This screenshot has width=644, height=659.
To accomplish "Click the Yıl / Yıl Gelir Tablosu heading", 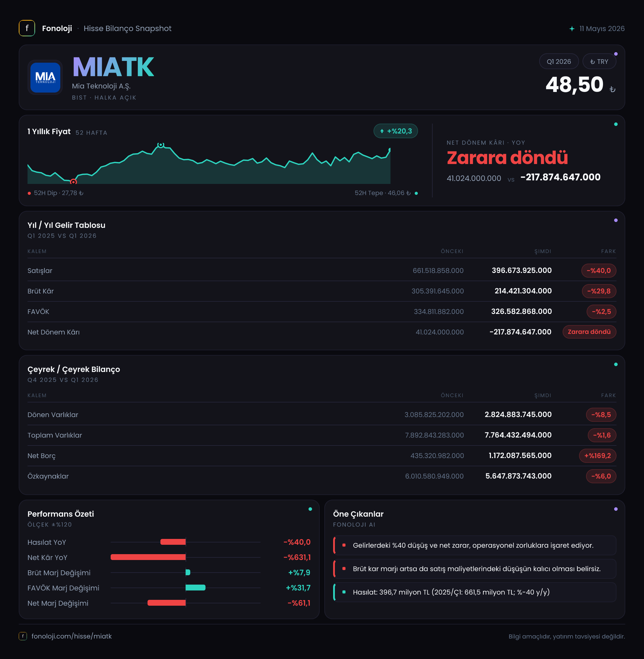I will [66, 226].
